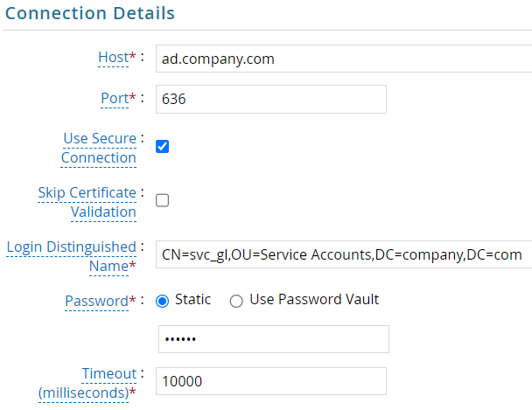This screenshot has height=410, width=532.
Task: Toggle the Skip Certificate Validation checkbox
Action: click(162, 200)
